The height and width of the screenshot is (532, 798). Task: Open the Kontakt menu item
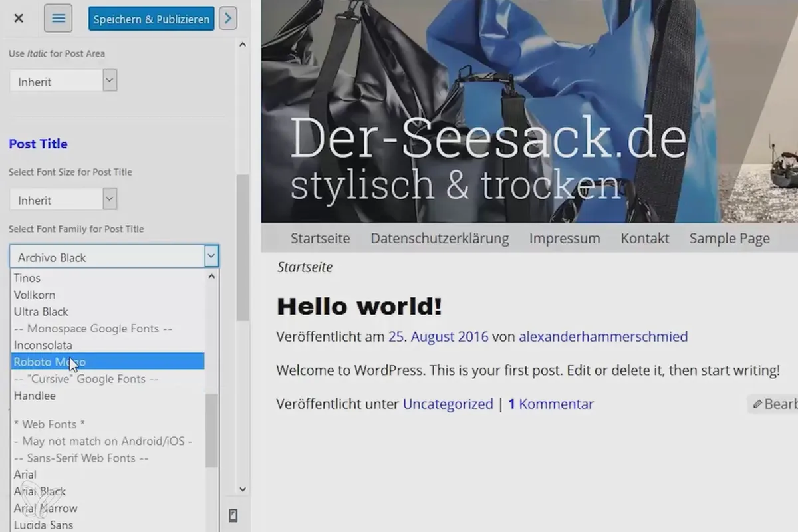(x=645, y=238)
